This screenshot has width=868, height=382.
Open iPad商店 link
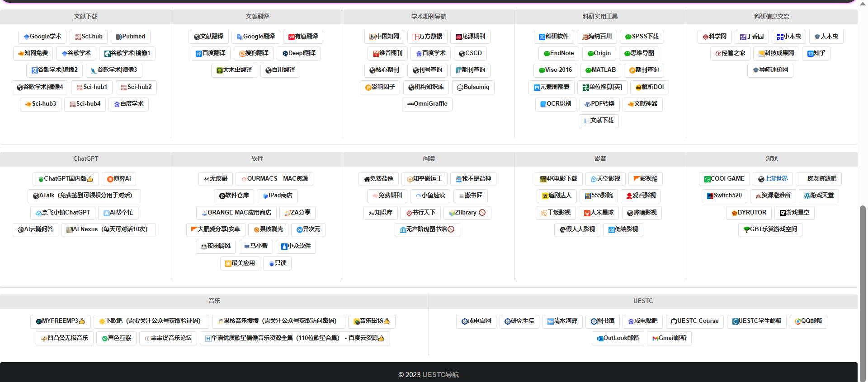pyautogui.click(x=278, y=196)
